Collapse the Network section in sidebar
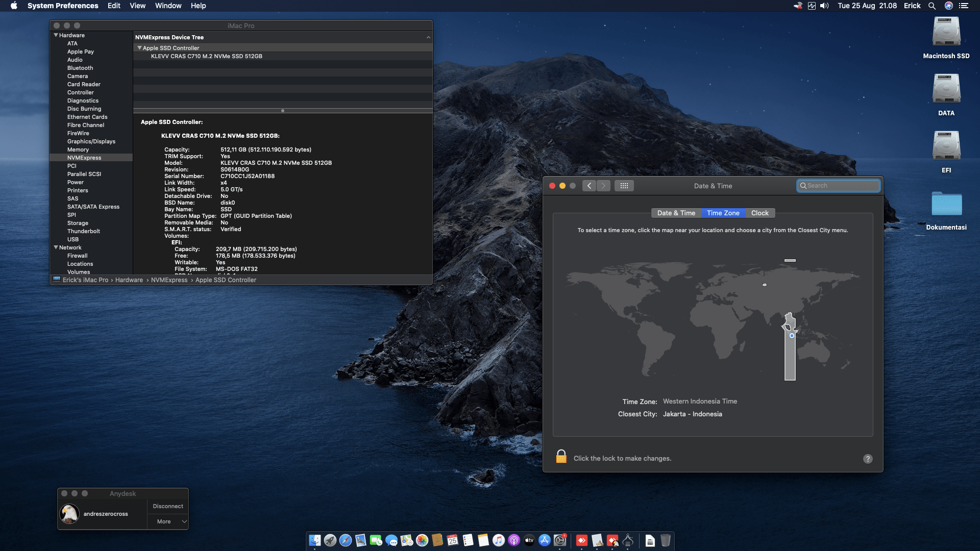 [56, 247]
